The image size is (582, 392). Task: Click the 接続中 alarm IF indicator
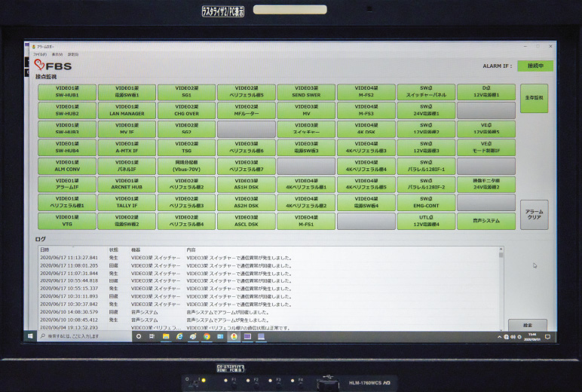(535, 66)
